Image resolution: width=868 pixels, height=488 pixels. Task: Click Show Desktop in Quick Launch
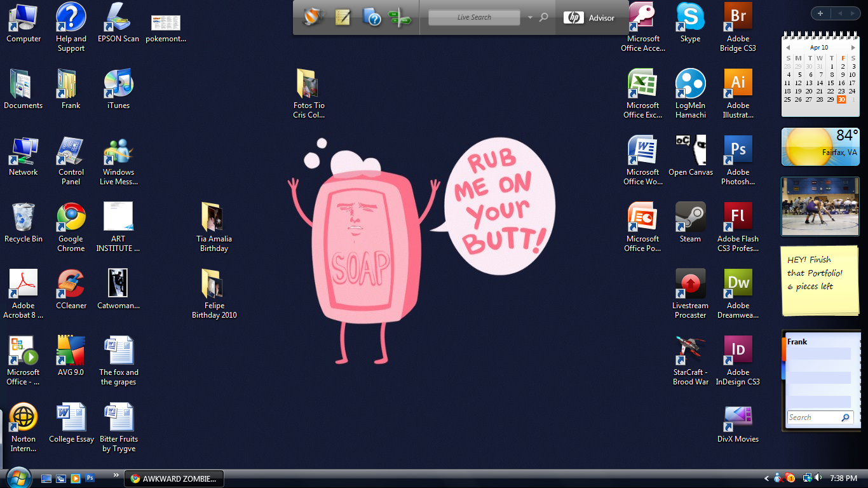coord(46,478)
